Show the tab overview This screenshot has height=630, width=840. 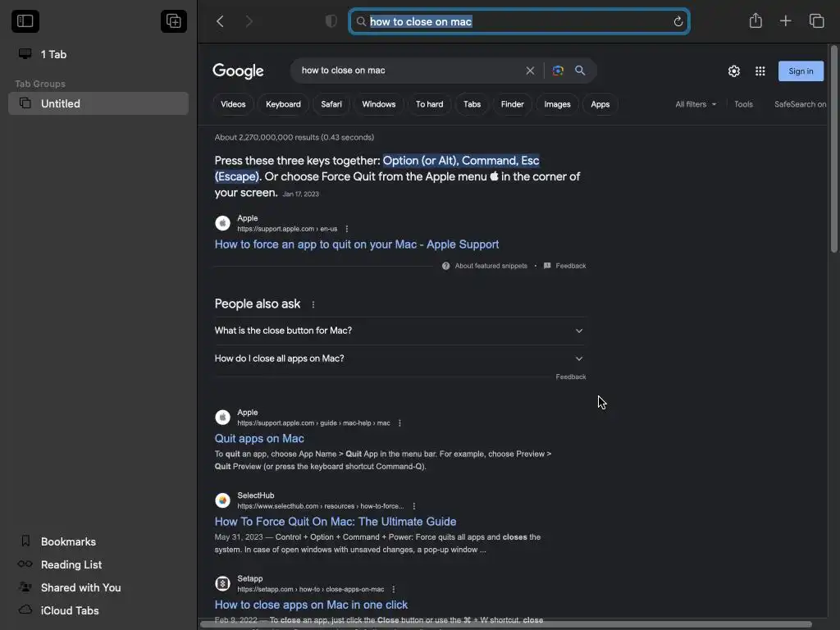point(816,21)
